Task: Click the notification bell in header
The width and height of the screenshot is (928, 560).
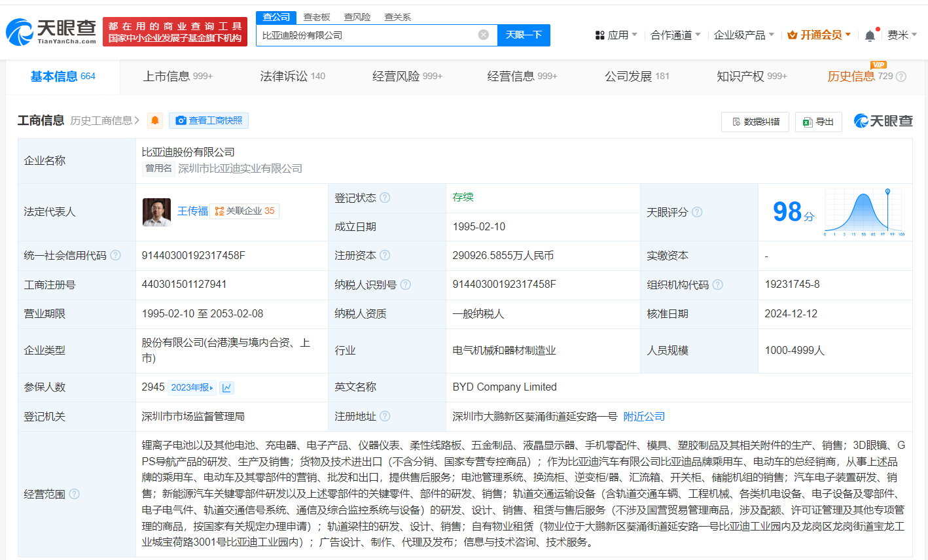Action: pyautogui.click(x=870, y=35)
